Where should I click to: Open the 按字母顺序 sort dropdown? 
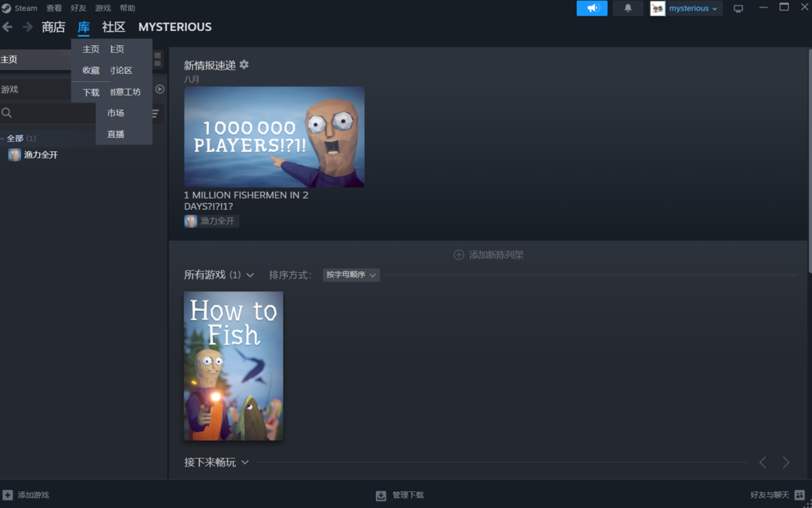coord(351,275)
